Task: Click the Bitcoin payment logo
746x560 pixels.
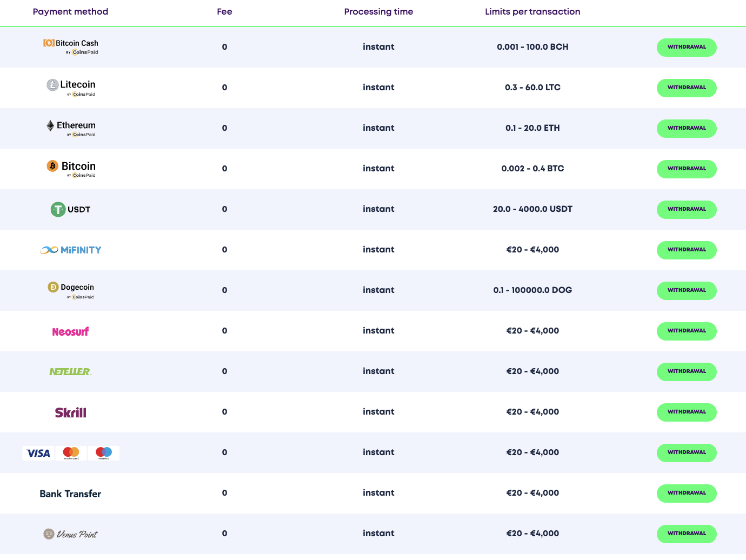Action: pos(71,169)
